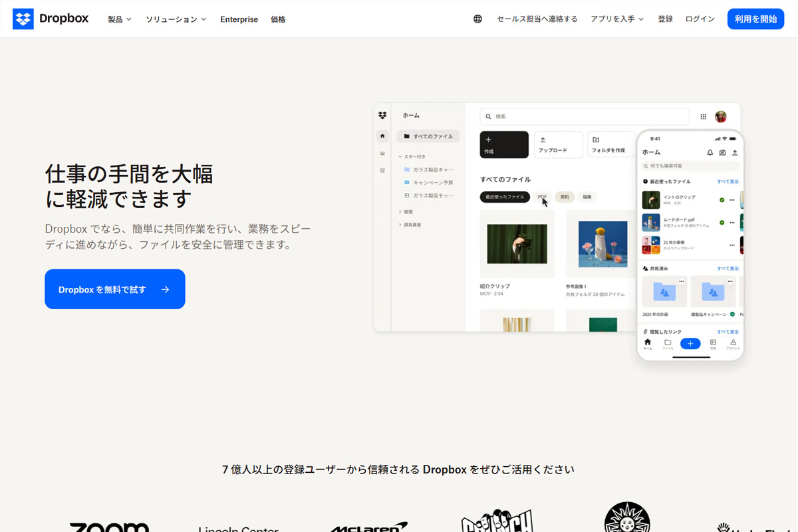
Task: Click the 検索 search field in mockup
Action: pyautogui.click(x=585, y=116)
